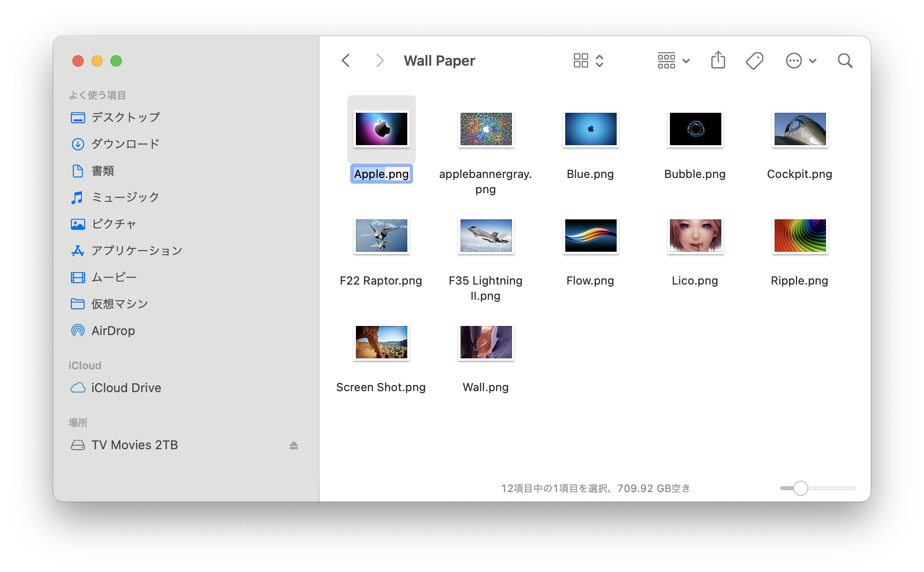
Task: Open iCloud Drive in sidebar
Action: (126, 388)
